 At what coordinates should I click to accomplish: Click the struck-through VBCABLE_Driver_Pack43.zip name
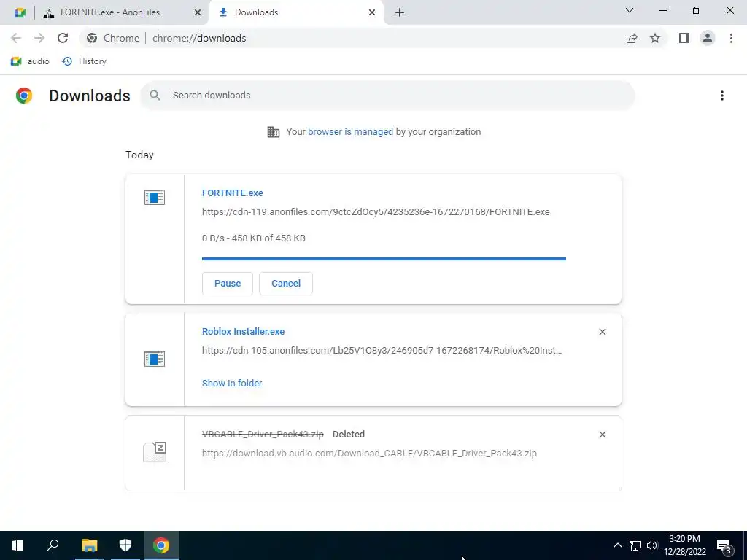point(263,435)
